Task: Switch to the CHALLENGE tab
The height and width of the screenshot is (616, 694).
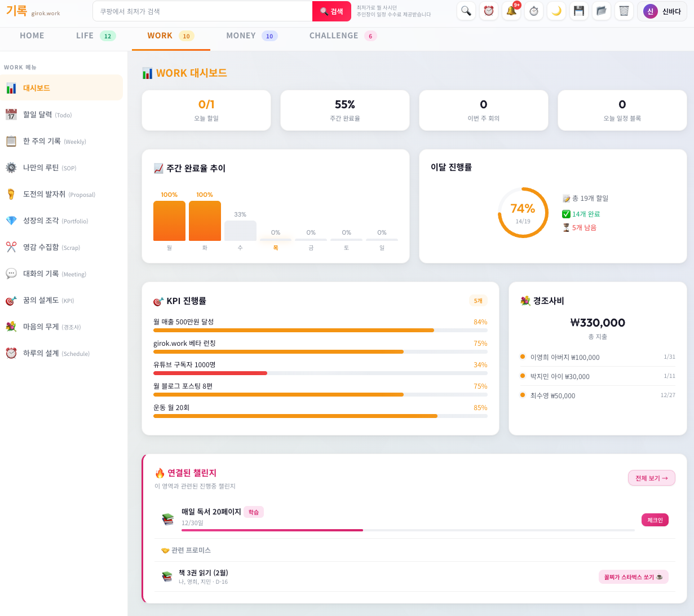Action: 333,35
